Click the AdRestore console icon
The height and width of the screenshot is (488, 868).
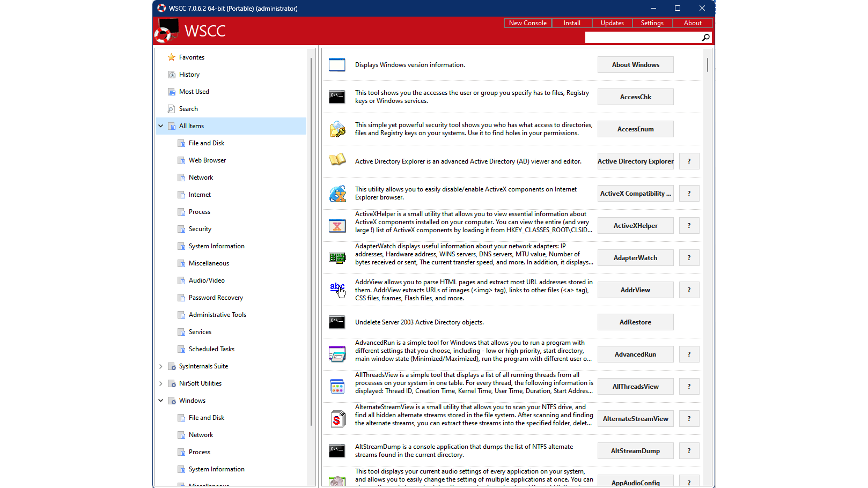point(337,322)
